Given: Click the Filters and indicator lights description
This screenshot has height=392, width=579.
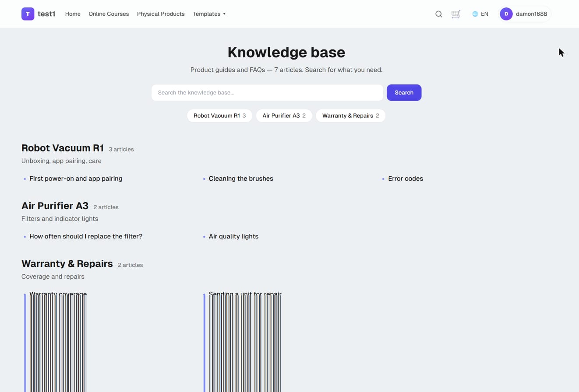Looking at the screenshot, I should pos(60,219).
